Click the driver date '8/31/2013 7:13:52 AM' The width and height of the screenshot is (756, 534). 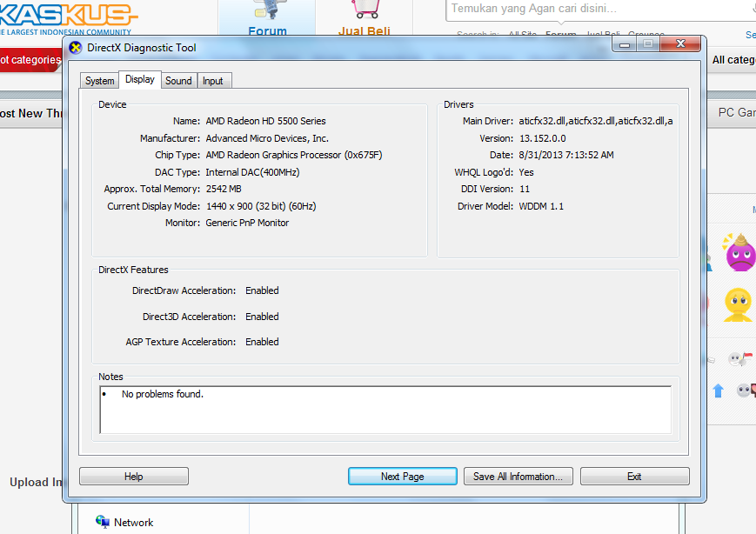point(566,155)
